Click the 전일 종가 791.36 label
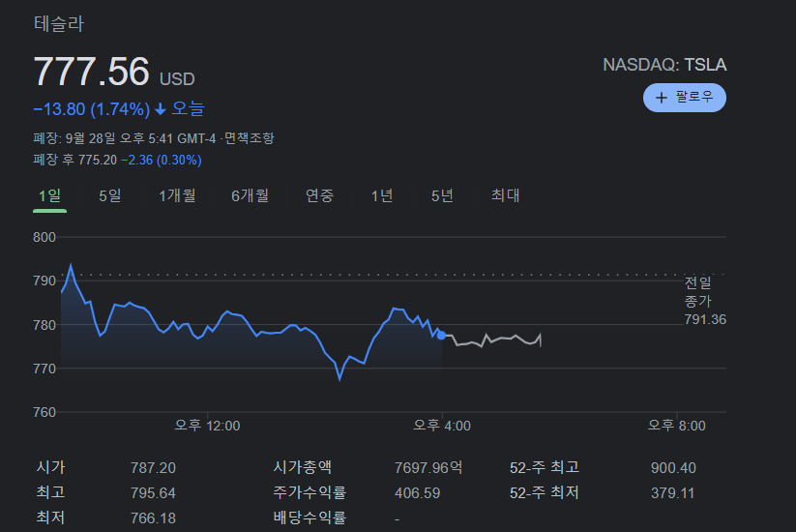The image size is (796, 532). [x=705, y=301]
